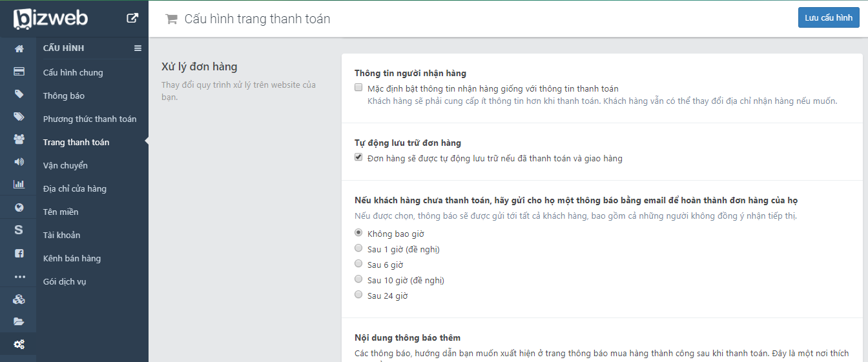The width and height of the screenshot is (868, 362).
Task: Click the shopping cart icon in header
Action: [171, 19]
